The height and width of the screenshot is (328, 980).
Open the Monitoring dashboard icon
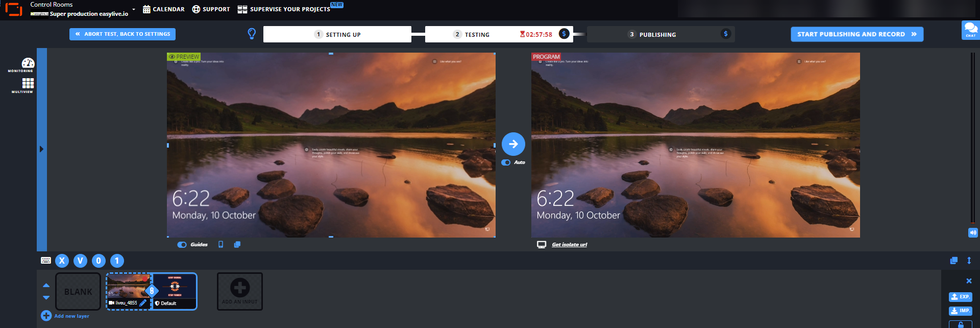[28, 63]
